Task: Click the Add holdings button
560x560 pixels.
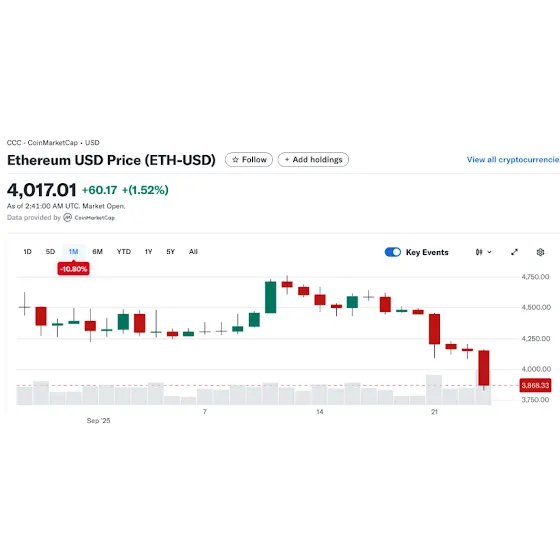Action: click(x=313, y=160)
